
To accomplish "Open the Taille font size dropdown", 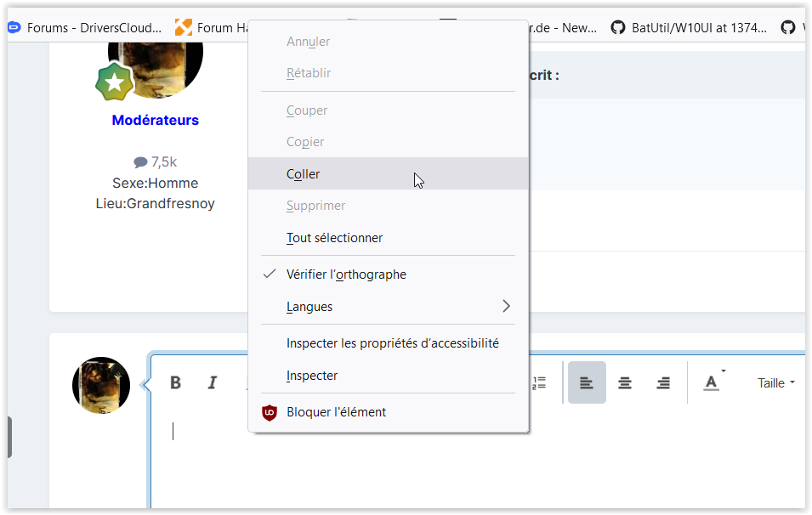I will 775,383.
